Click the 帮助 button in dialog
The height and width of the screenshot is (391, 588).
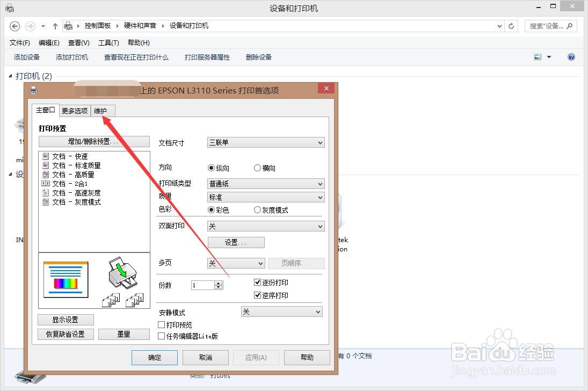pyautogui.click(x=307, y=358)
